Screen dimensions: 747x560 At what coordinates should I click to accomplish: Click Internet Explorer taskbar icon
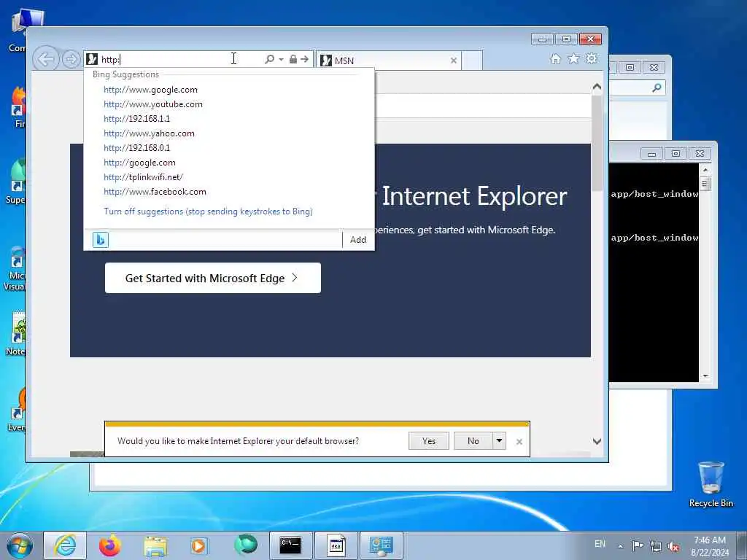click(x=65, y=545)
